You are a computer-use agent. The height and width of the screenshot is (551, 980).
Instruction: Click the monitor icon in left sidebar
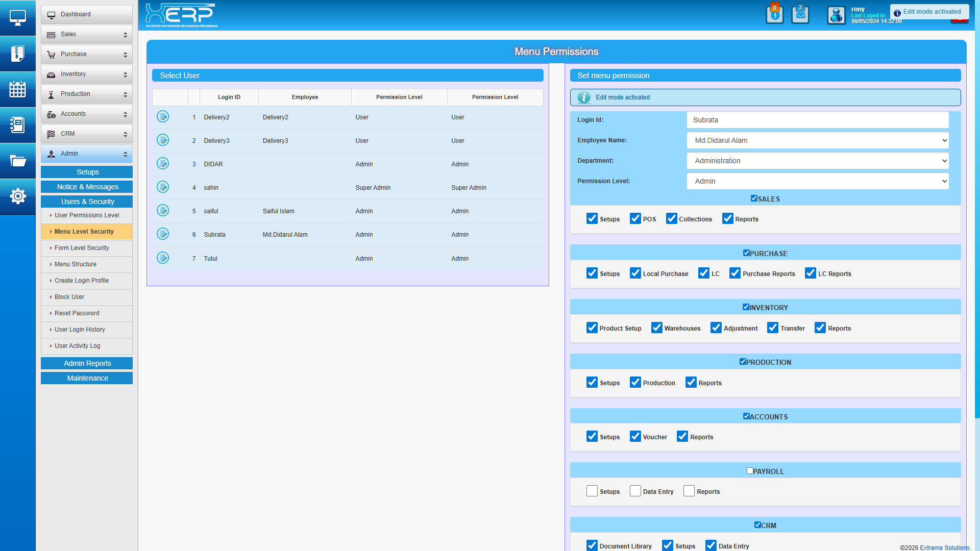tap(17, 18)
